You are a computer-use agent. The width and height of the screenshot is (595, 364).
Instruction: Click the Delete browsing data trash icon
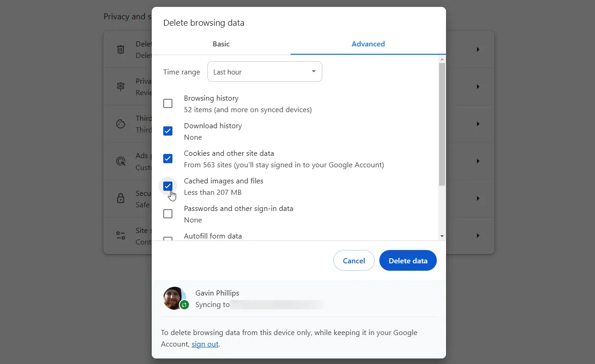pyautogui.click(x=120, y=49)
